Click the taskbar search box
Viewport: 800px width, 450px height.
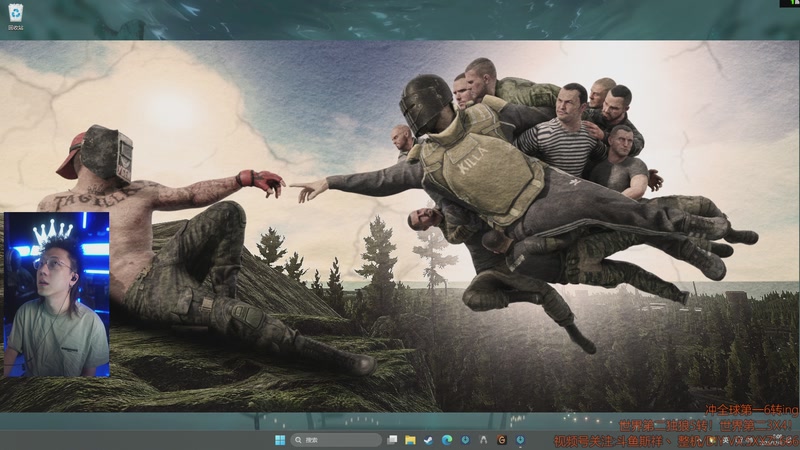(x=337, y=440)
